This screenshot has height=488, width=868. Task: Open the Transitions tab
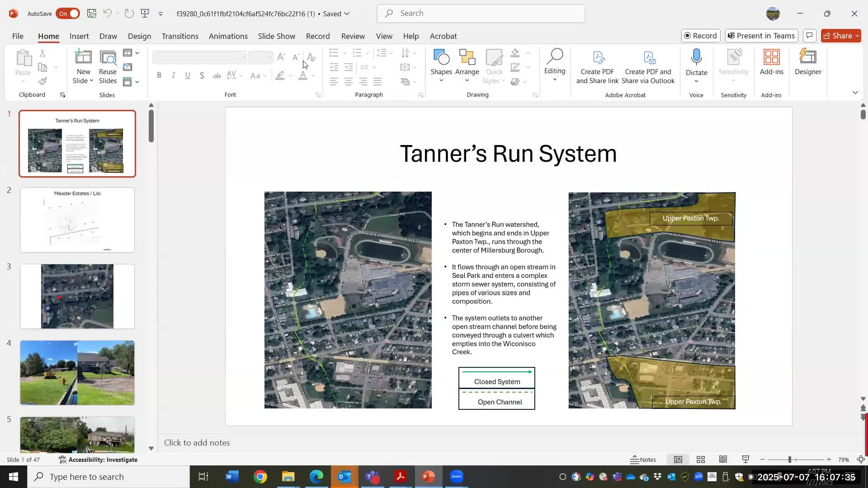180,36
